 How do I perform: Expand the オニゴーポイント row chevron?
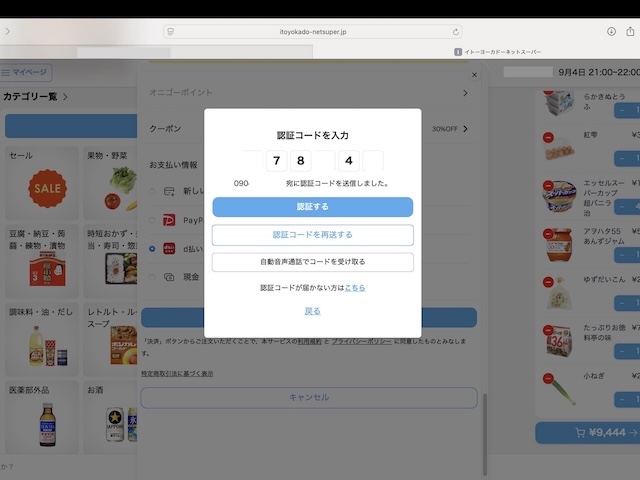[465, 93]
